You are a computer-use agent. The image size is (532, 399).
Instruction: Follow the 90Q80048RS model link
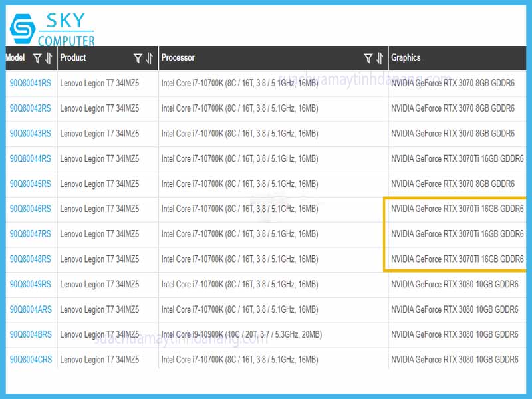coord(30,259)
